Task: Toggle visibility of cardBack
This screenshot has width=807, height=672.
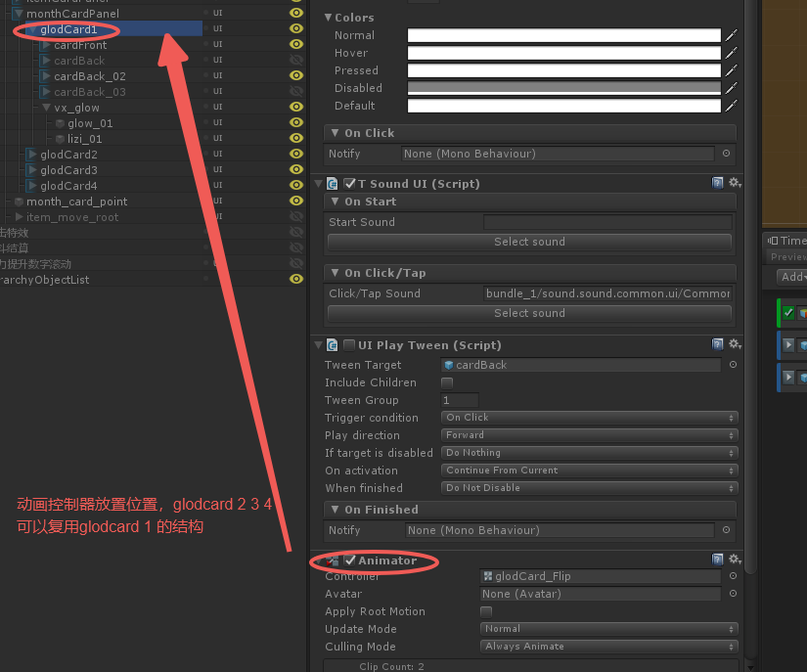Action: pos(296,60)
